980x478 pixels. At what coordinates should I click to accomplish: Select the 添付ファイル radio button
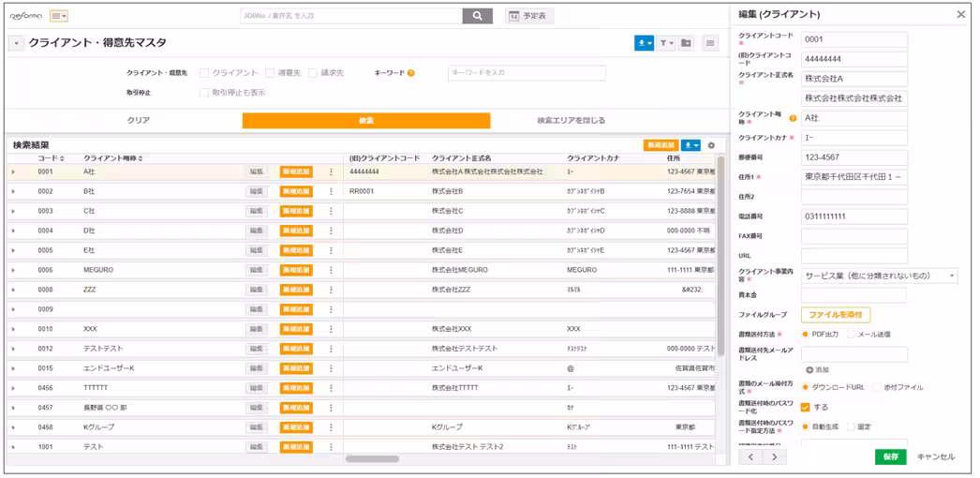click(877, 387)
